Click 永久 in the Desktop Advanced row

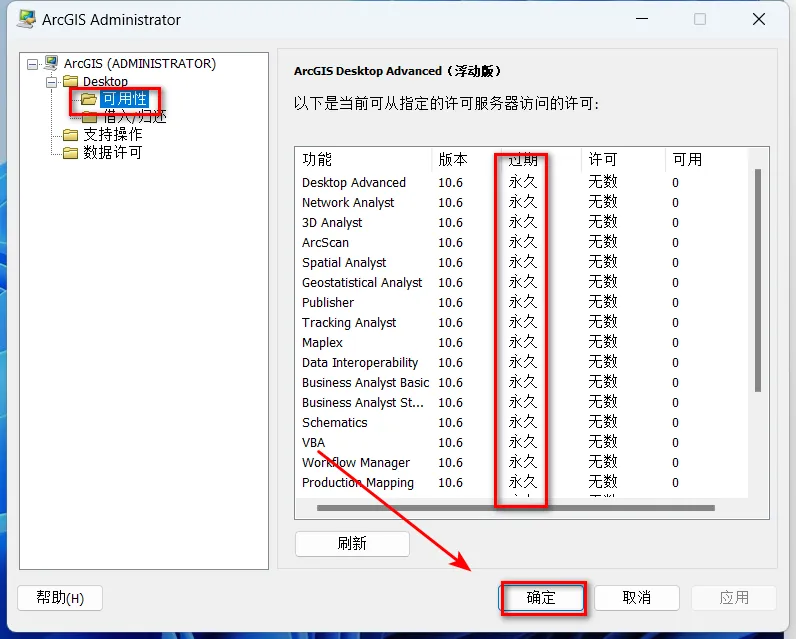522,182
